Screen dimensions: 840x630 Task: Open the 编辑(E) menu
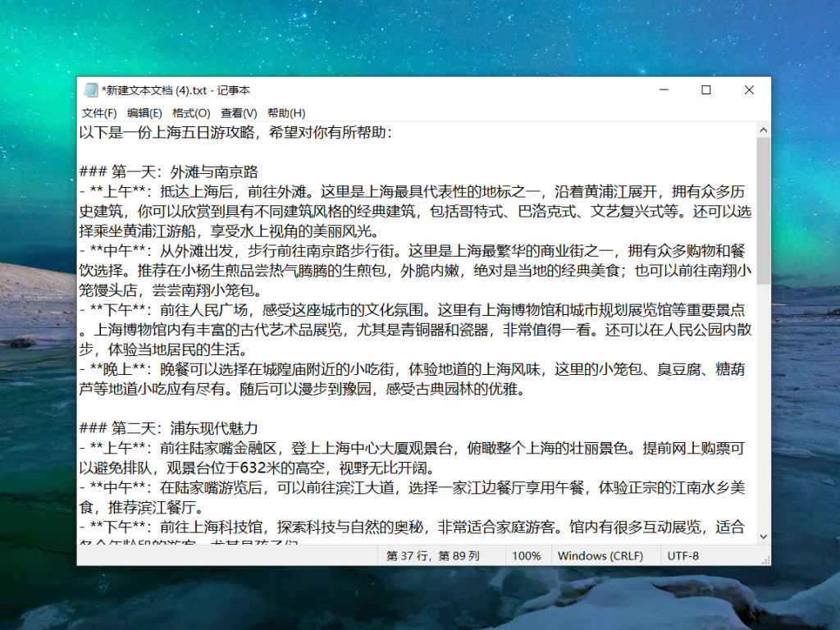(x=144, y=113)
